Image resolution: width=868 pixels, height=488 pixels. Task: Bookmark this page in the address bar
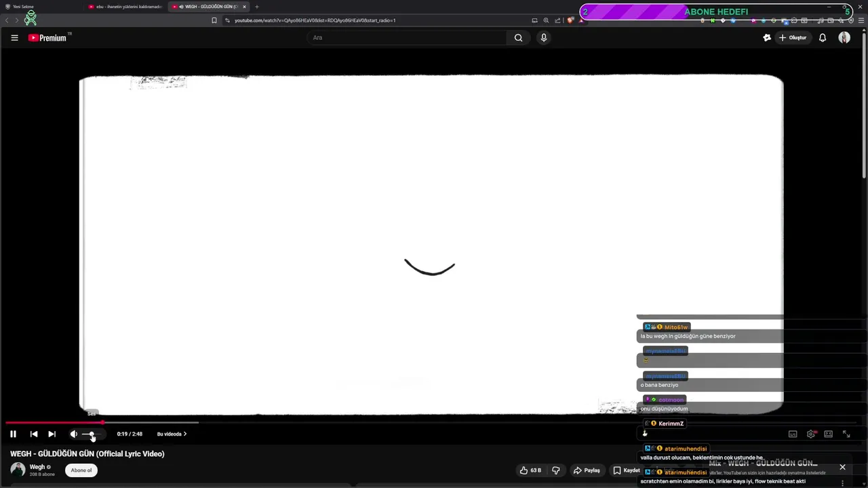[214, 20]
